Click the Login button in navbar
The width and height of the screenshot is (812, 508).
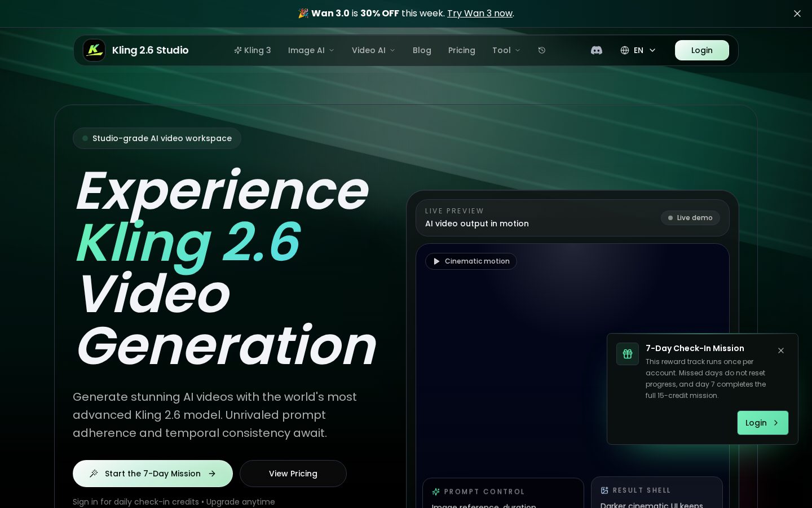(702, 50)
